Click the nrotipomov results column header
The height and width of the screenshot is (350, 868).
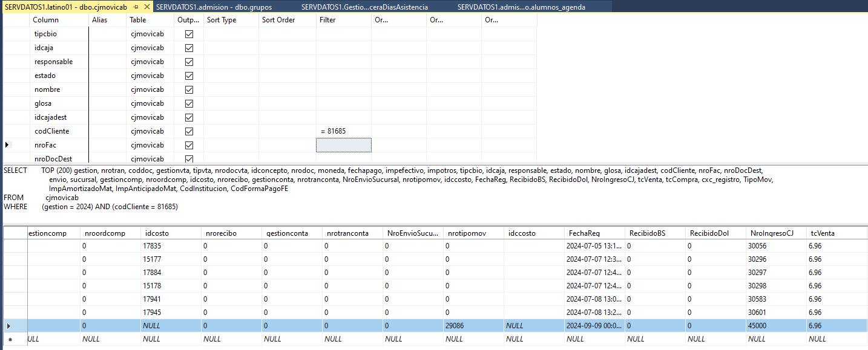pos(473,233)
